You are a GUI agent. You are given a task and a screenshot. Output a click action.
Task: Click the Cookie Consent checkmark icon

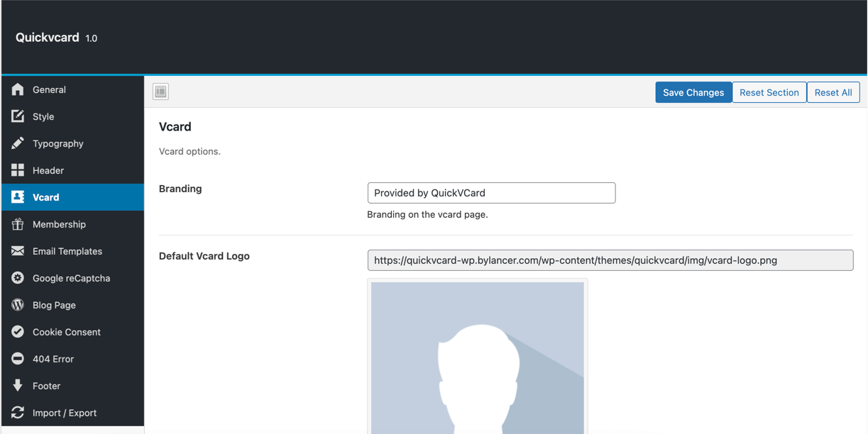pos(18,332)
